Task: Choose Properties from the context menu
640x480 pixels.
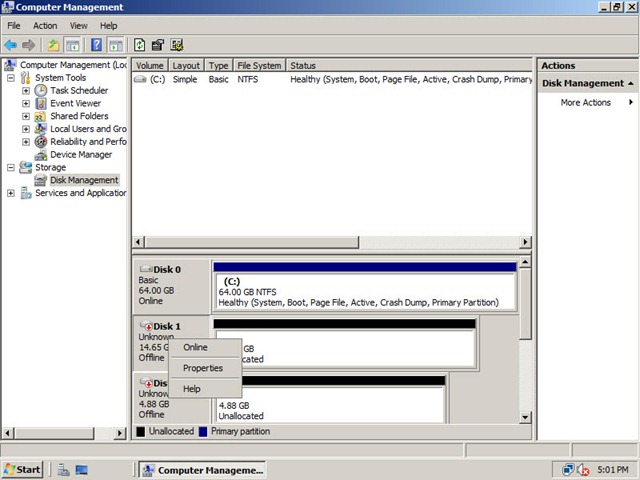Action: (x=205, y=368)
